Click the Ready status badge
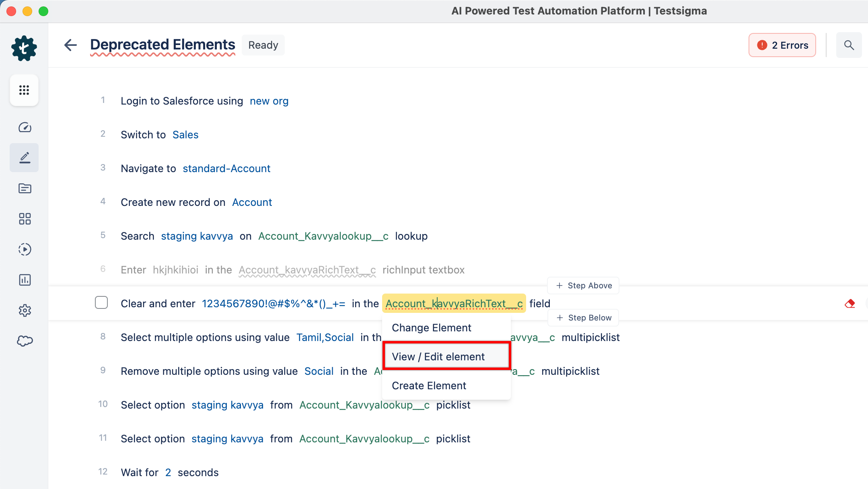Image resolution: width=868 pixels, height=489 pixels. click(x=263, y=45)
